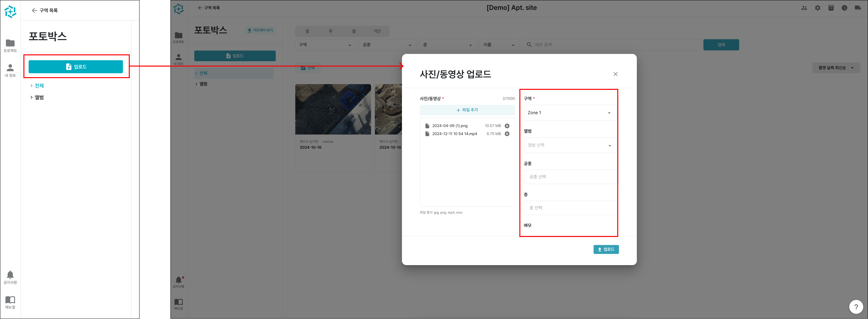The image size is (868, 319).
Task: Click the settings gear icon in header
Action: pyautogui.click(x=817, y=8)
